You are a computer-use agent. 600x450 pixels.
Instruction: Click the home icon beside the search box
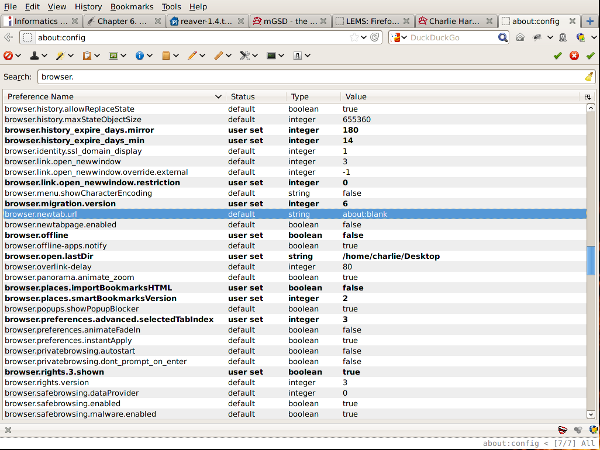[x=520, y=38]
